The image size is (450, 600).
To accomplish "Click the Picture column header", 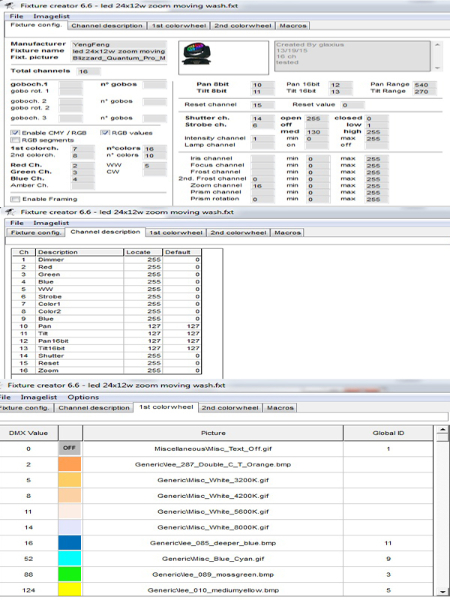I will click(x=213, y=433).
